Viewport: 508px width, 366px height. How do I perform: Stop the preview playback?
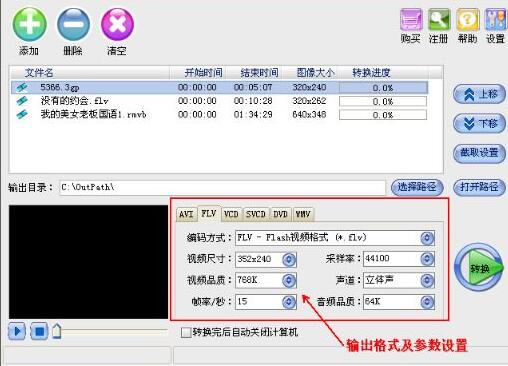[39, 331]
